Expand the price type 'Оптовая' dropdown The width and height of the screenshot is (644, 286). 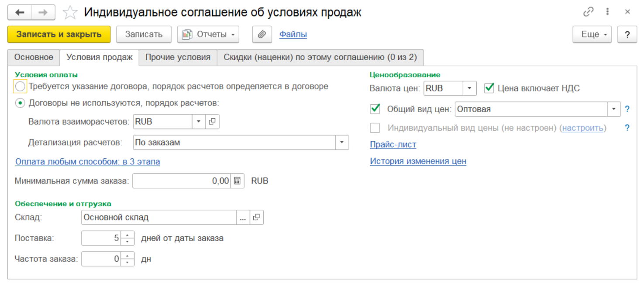click(614, 109)
